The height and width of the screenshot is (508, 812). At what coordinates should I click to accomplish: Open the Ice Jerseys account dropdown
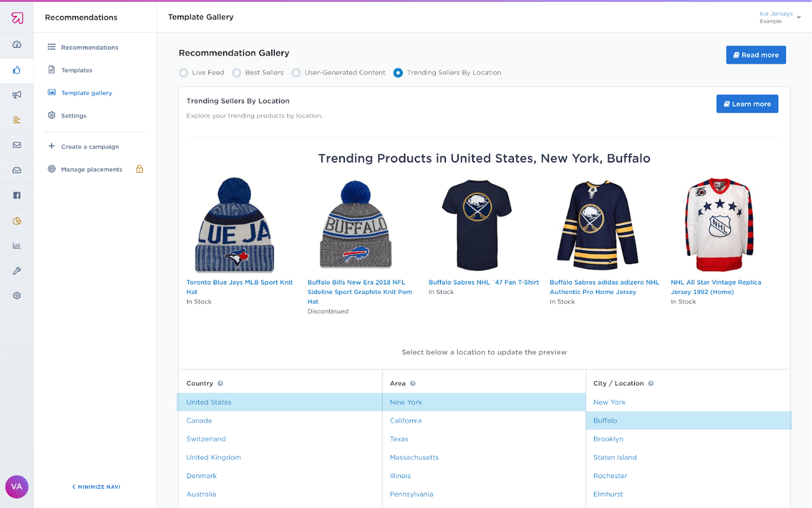pos(780,17)
